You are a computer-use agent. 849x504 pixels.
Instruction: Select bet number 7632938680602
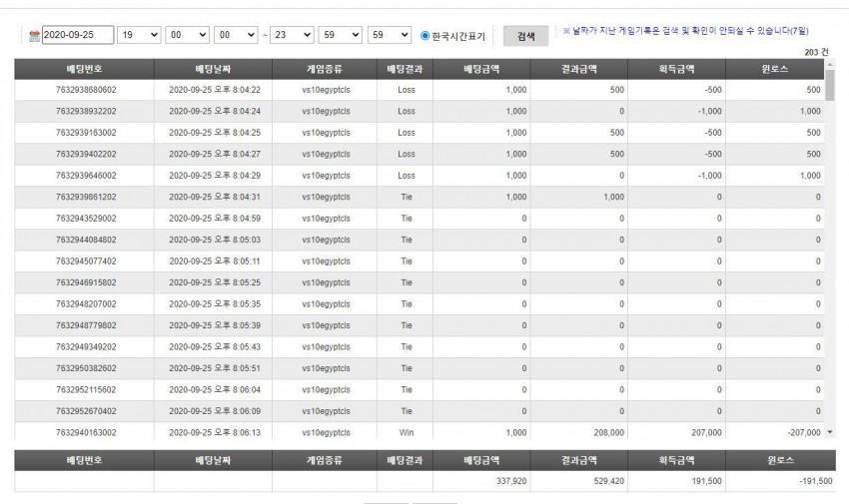click(x=86, y=90)
